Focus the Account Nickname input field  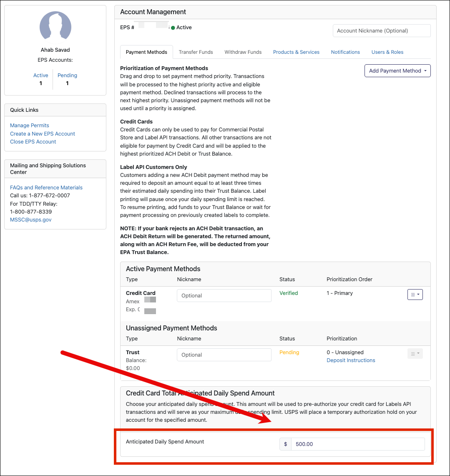(381, 31)
